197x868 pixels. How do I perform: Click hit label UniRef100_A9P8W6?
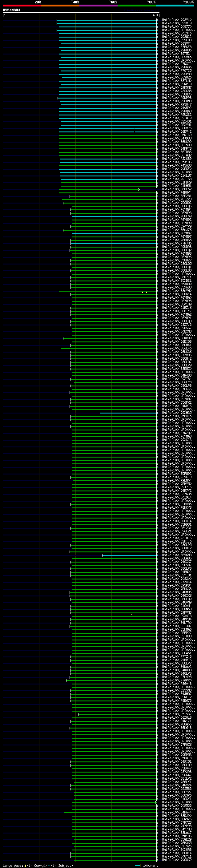tap(176, 50)
